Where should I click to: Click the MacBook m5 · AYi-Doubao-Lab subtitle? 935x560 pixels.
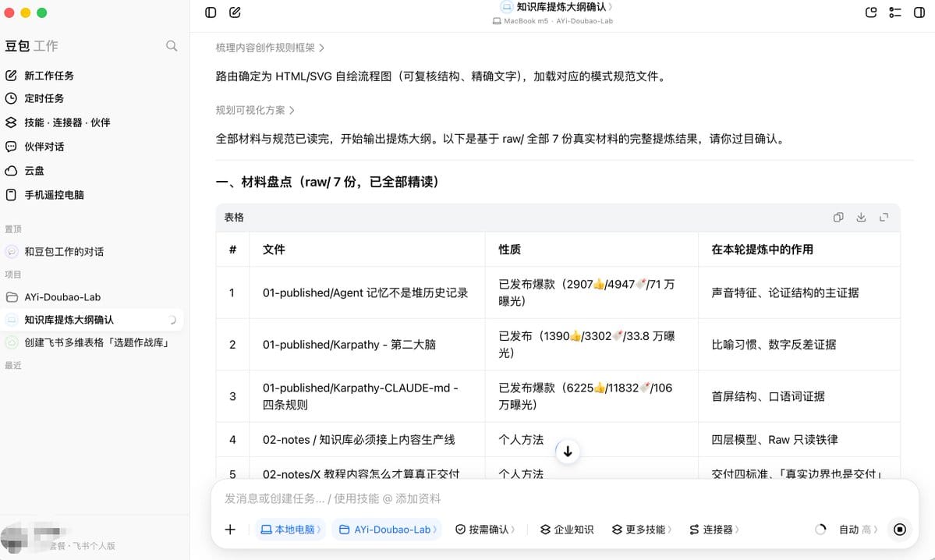pos(553,21)
